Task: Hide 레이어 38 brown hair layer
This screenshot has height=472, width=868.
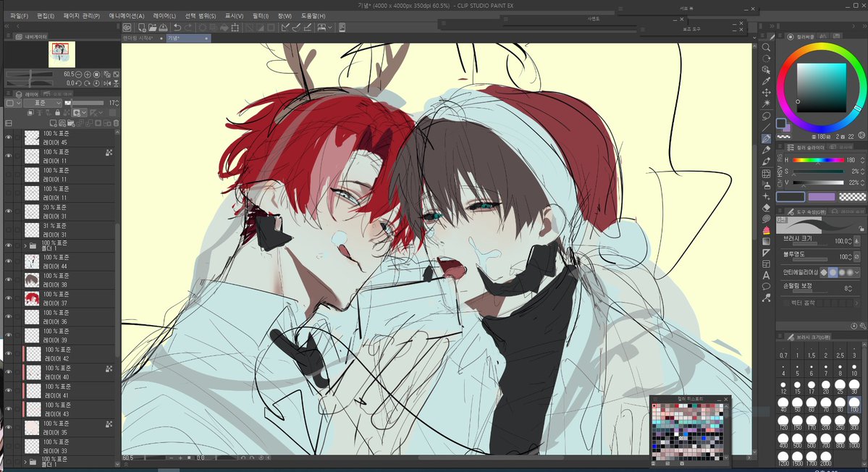Action: point(8,280)
